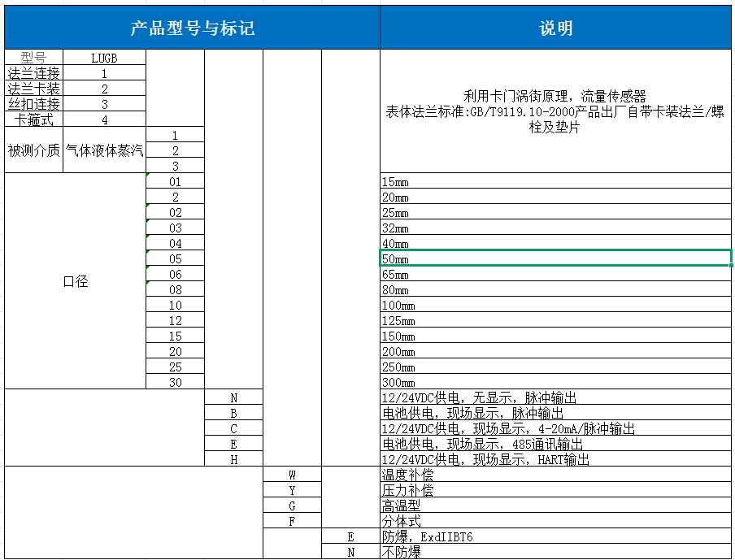The image size is (735, 560).
Task: Select the 说明 header cell
Action: [x=557, y=27]
